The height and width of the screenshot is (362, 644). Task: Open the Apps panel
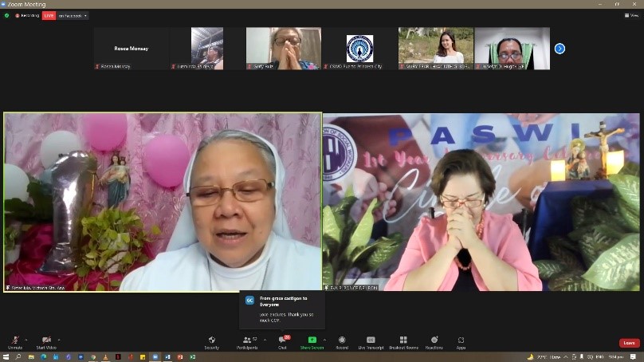tap(461, 340)
